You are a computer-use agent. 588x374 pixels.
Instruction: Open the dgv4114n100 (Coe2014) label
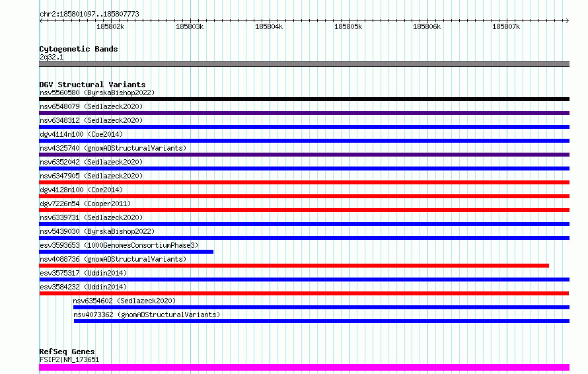(81, 134)
